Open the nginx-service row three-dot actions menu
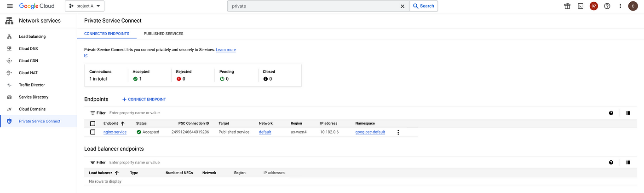The width and height of the screenshot is (644, 193). click(x=398, y=132)
